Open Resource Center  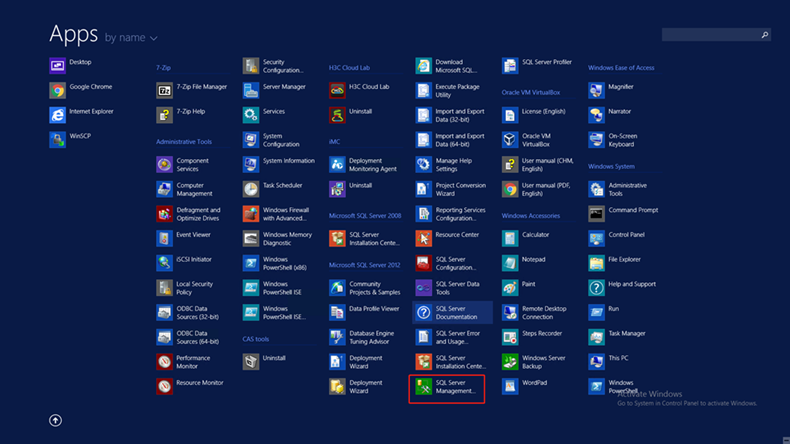click(449, 238)
